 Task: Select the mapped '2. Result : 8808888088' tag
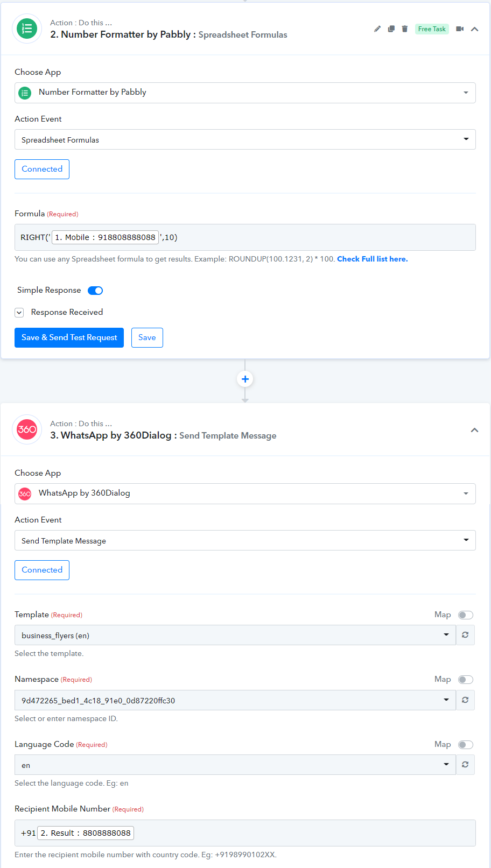point(86,833)
